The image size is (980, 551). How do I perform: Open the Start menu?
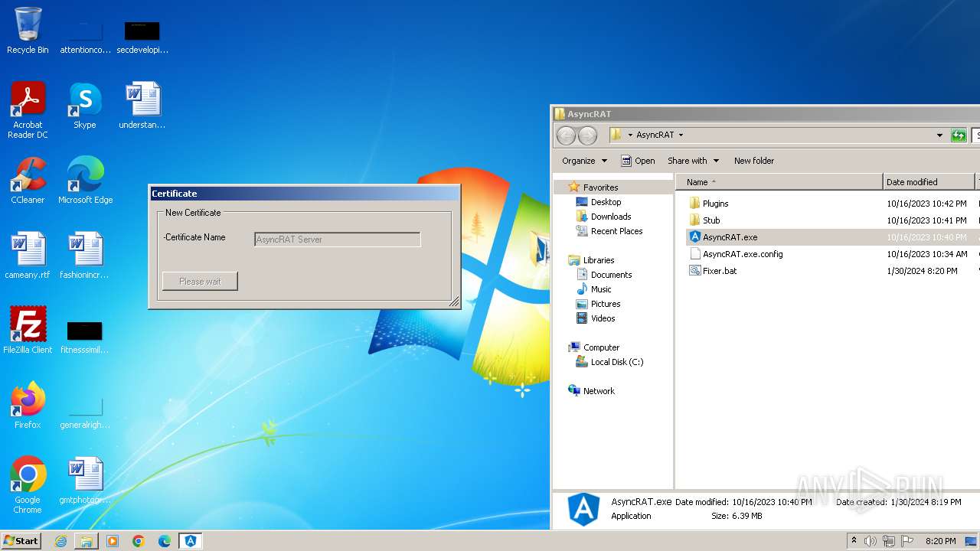point(21,541)
